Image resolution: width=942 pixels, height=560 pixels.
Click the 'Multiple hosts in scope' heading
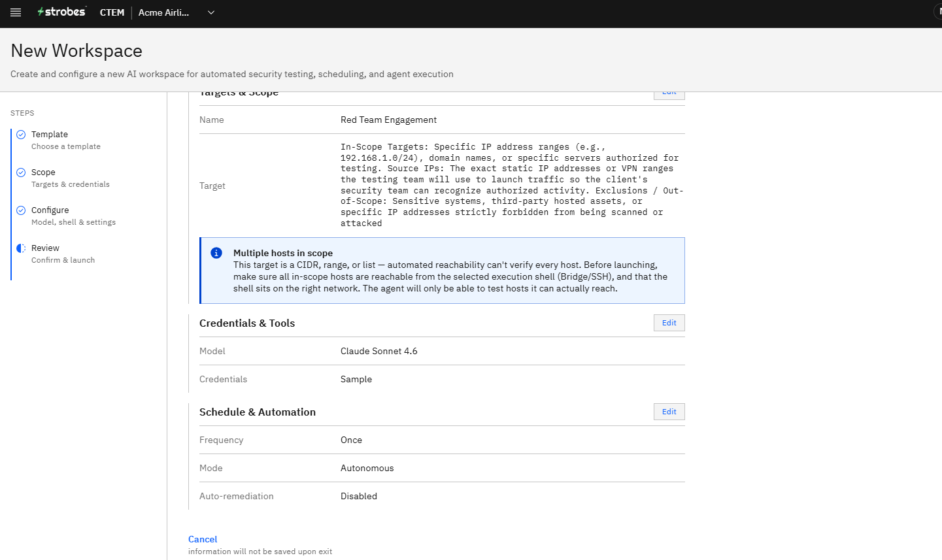click(x=283, y=253)
